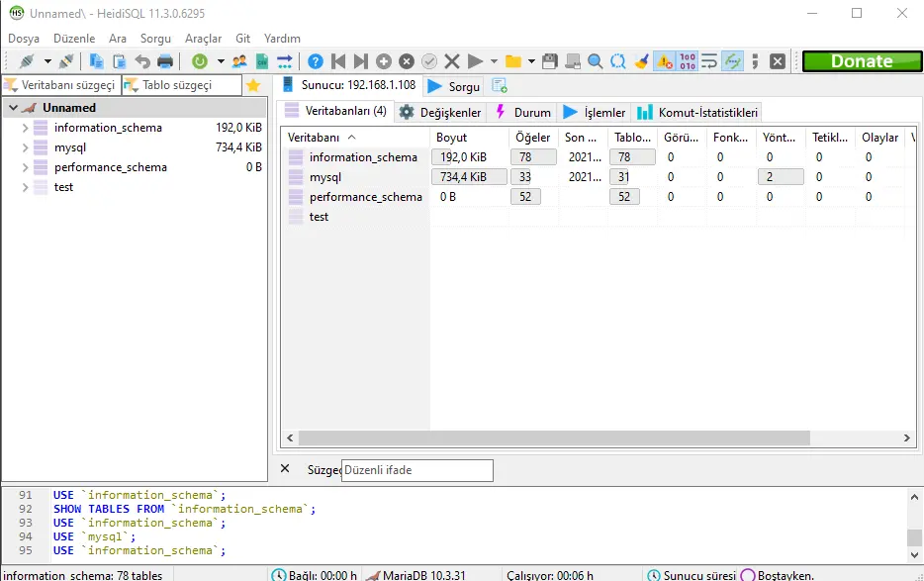Sort by the Boyut column header
924x581 pixels.
click(x=470, y=138)
